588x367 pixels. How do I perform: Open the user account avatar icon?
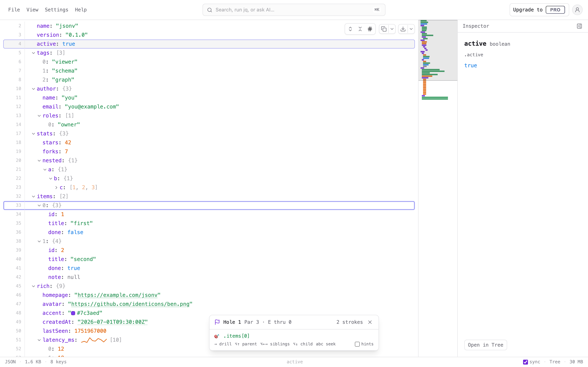[577, 10]
